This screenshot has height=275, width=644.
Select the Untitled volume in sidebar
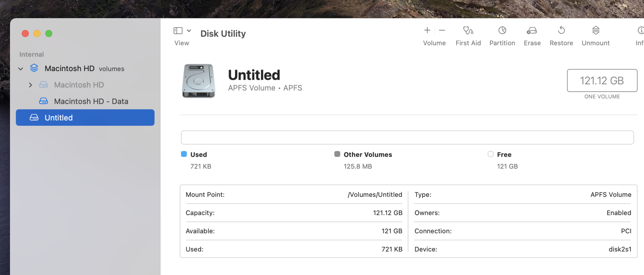(x=85, y=118)
